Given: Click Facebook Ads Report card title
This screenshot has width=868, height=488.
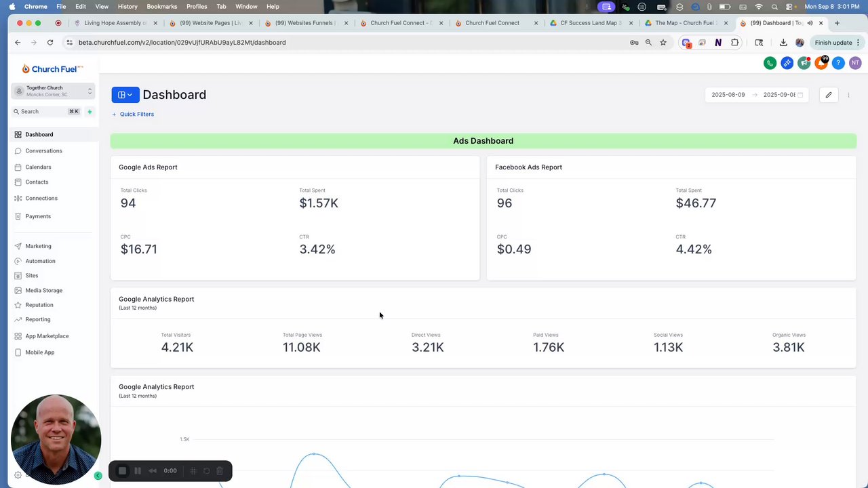Looking at the screenshot, I should click(x=528, y=167).
